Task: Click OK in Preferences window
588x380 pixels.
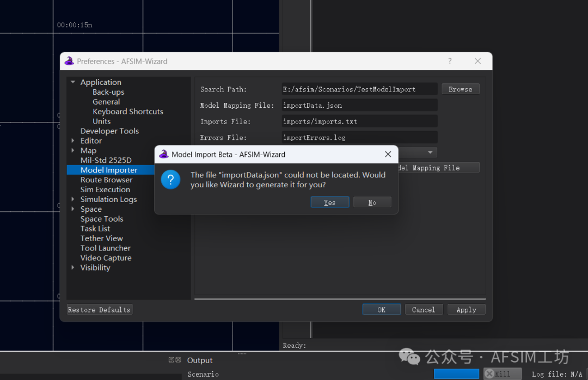Action: click(x=381, y=309)
